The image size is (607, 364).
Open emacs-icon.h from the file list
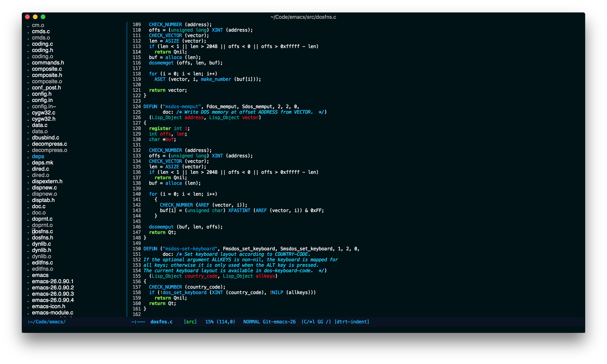coord(48,306)
